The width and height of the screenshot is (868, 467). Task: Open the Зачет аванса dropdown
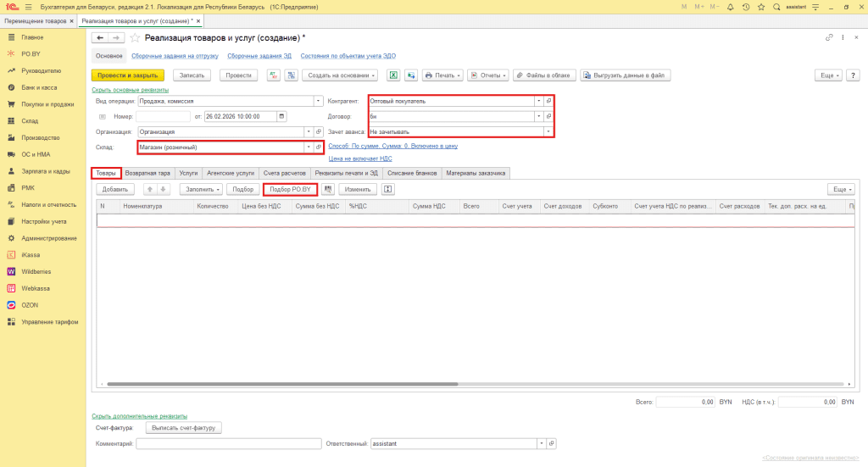548,131
